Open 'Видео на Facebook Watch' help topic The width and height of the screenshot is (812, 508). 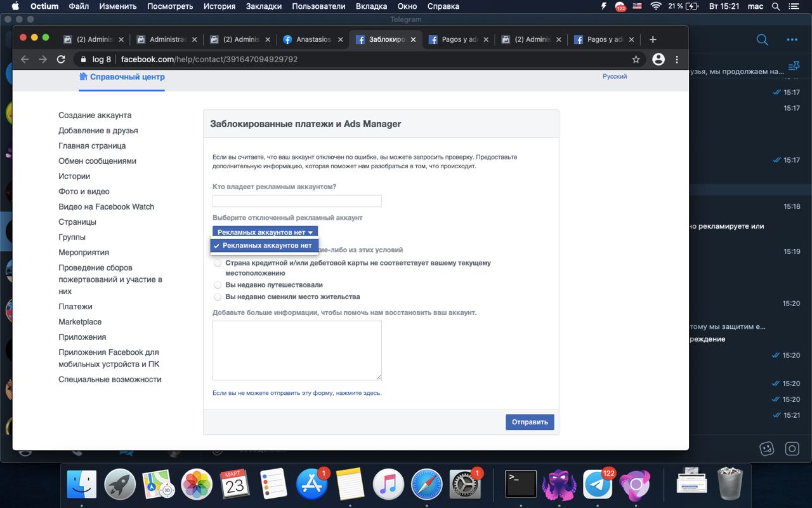coord(107,207)
